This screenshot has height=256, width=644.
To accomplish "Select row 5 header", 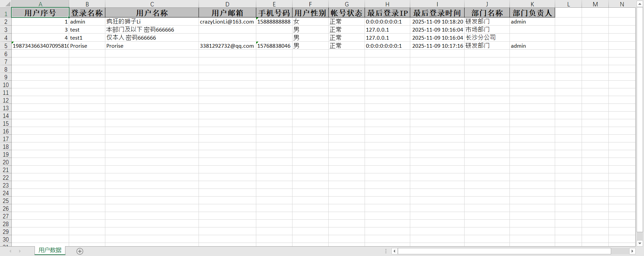I will pos(6,46).
